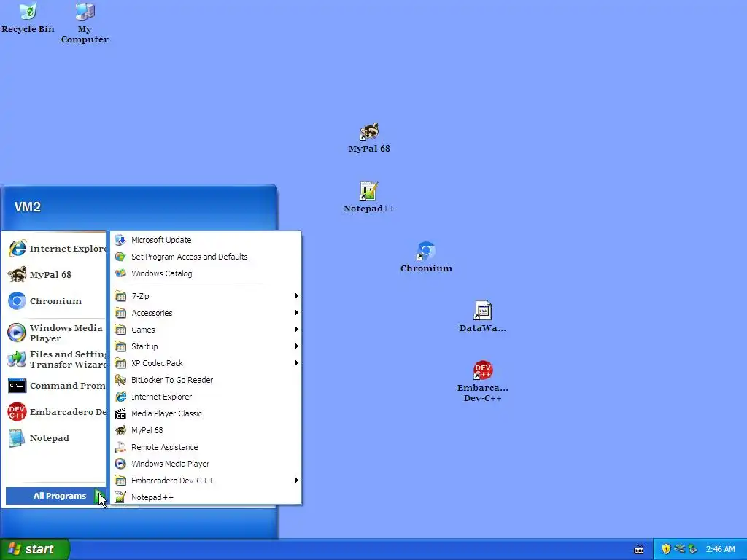
Task: Click Internet Explorer icon in pinned start list
Action: pyautogui.click(x=18, y=249)
